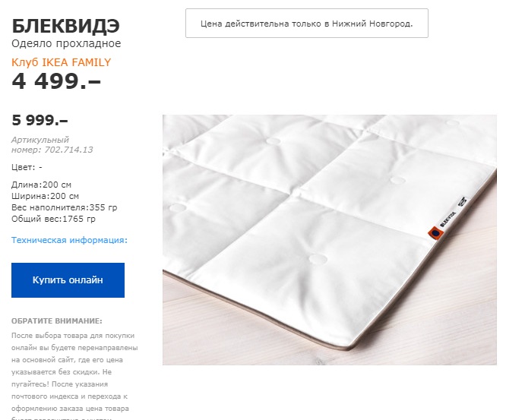
Task: Click the IKEA FAMILY price 4 499.–
Action: [56, 81]
